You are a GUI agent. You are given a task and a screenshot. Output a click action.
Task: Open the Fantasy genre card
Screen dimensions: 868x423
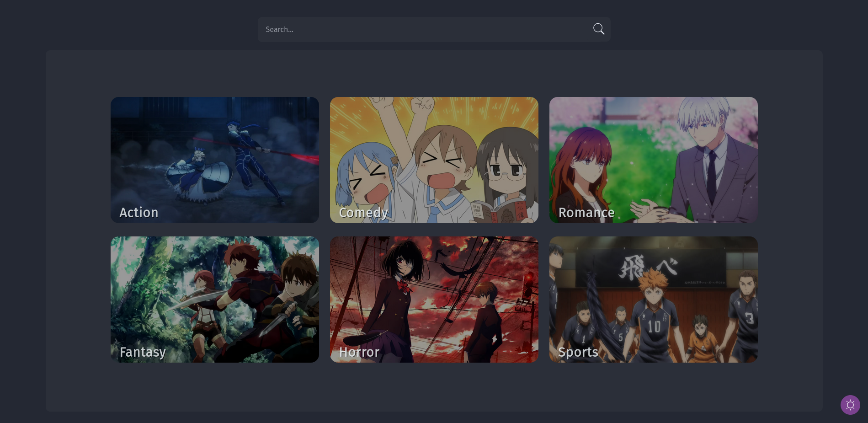(215, 300)
